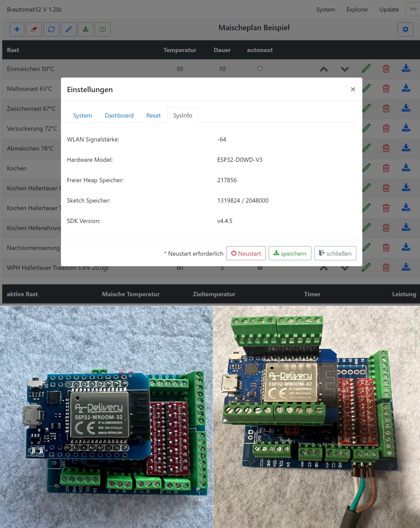
Task: Open settings via the gear icon
Action: (405, 29)
